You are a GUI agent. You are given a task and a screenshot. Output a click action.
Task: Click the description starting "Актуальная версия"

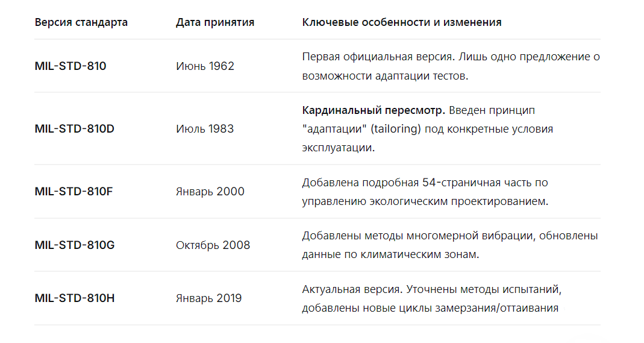431,298
